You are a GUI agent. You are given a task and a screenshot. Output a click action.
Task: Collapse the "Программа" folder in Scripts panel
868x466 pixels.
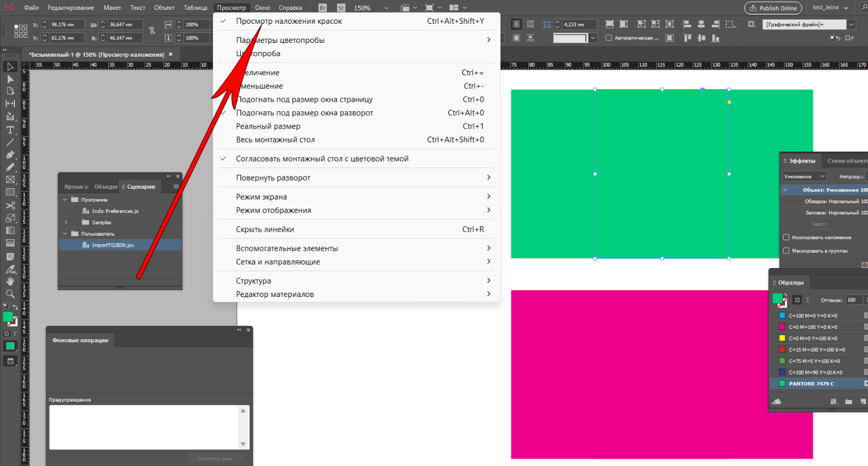point(65,200)
